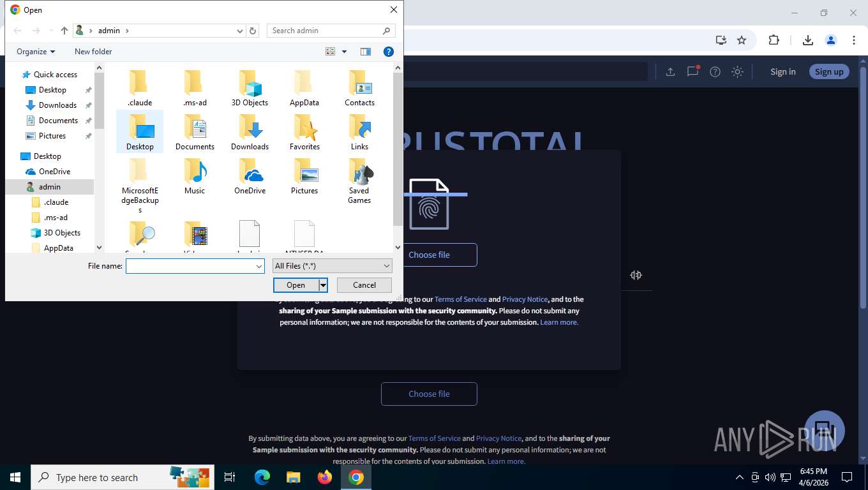Screen dimensions: 868x490
Task: Select the Contacts folder icon
Action: click(x=359, y=83)
